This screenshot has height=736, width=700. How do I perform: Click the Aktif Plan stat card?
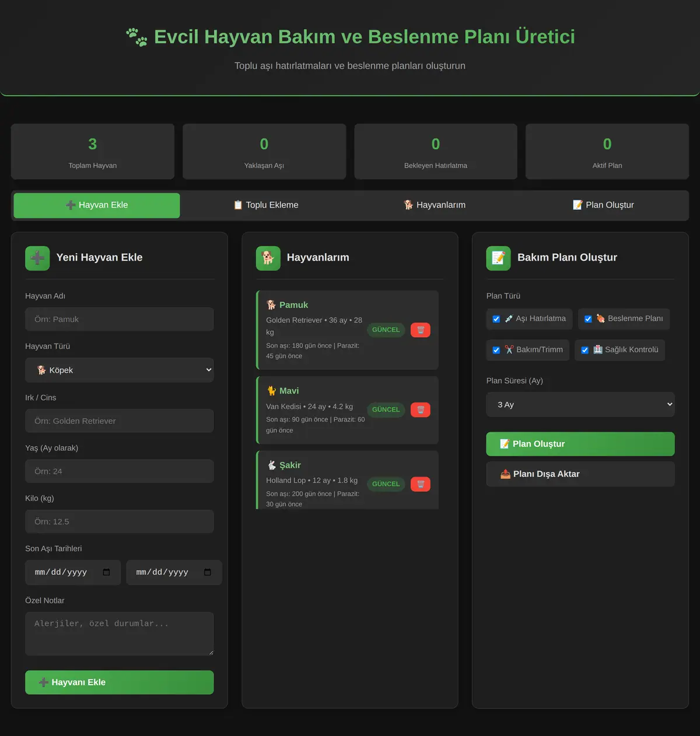coord(607,152)
